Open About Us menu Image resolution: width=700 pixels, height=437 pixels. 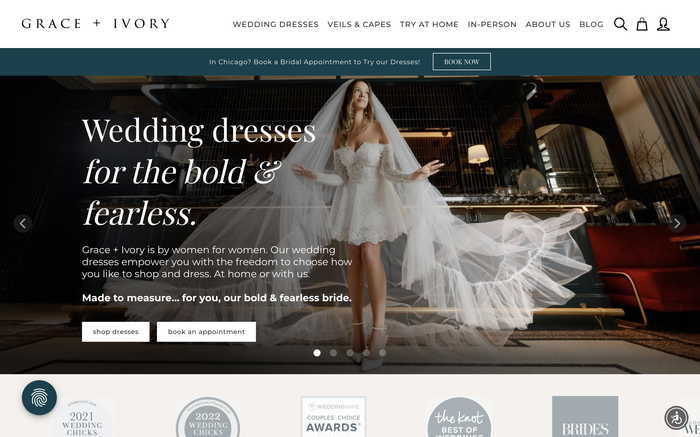[548, 24]
